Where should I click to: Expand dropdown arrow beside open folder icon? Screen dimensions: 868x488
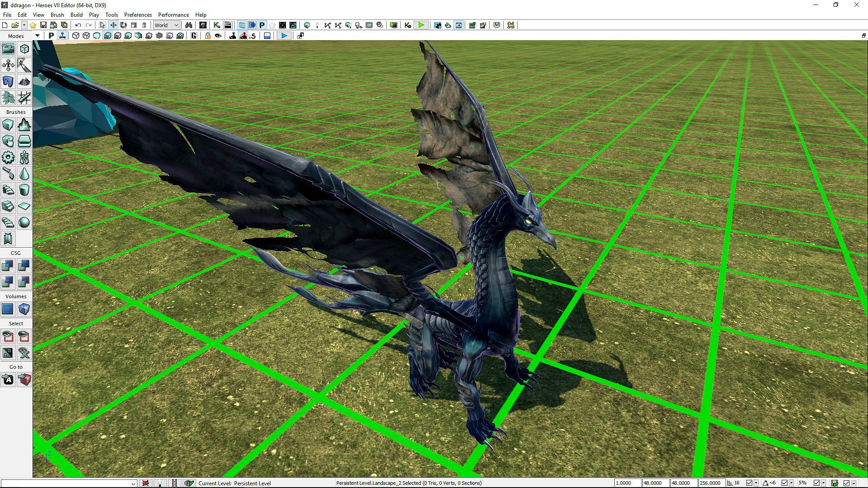point(24,25)
